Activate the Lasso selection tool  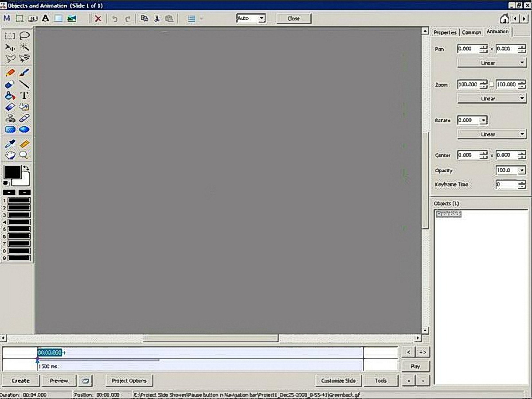point(25,36)
